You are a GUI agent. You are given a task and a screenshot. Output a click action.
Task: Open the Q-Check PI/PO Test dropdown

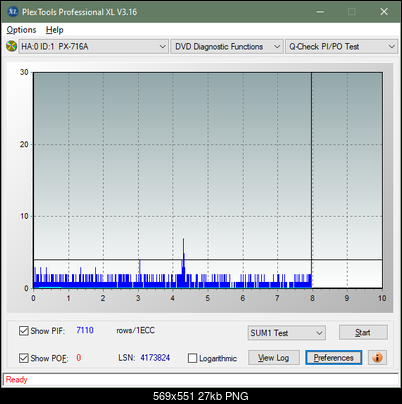tap(341, 47)
